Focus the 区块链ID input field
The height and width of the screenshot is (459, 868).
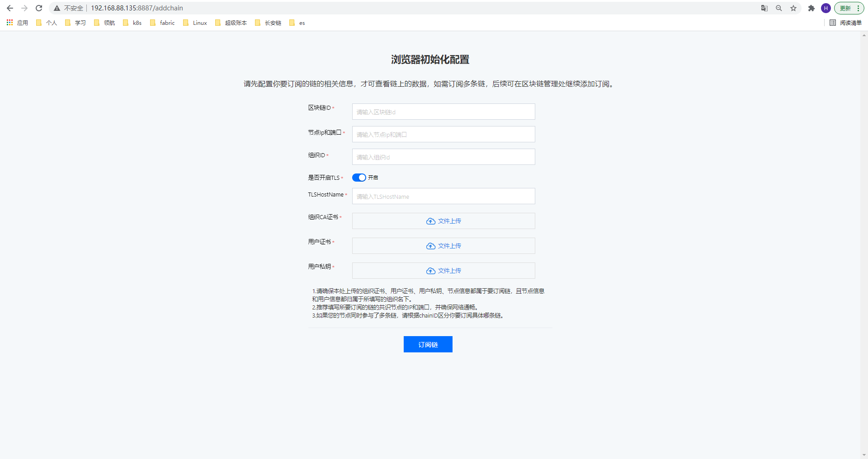pos(443,112)
